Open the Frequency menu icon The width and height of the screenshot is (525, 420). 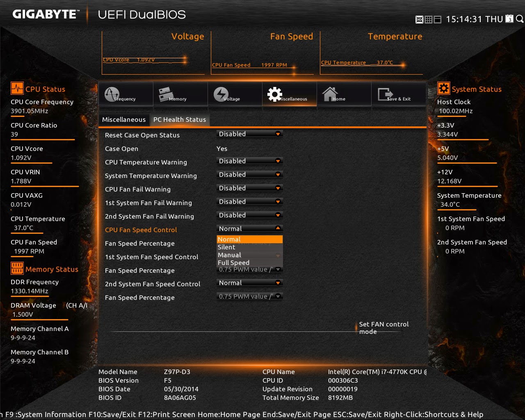coord(112,94)
